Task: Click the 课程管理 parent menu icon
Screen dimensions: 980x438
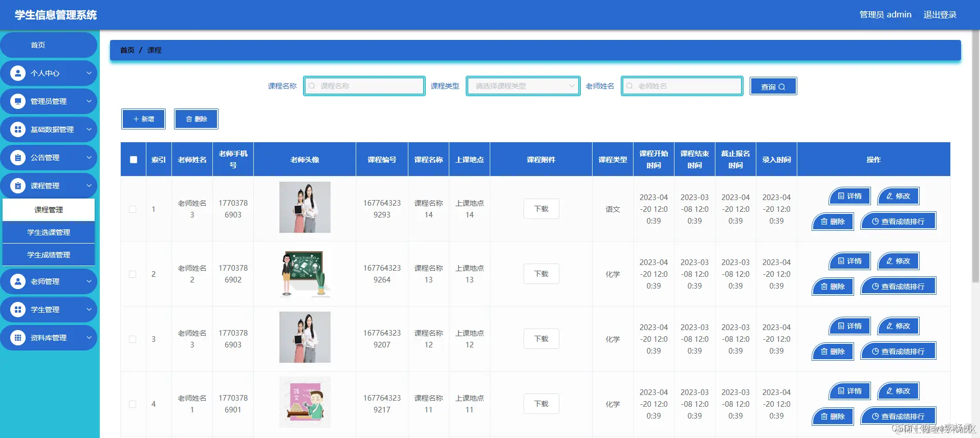Action: coord(18,186)
